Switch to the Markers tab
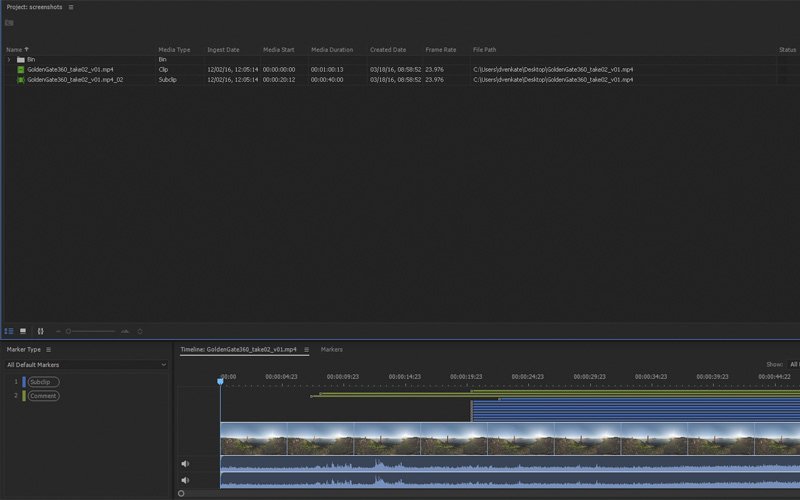Image resolution: width=800 pixels, height=500 pixels. tap(332, 350)
